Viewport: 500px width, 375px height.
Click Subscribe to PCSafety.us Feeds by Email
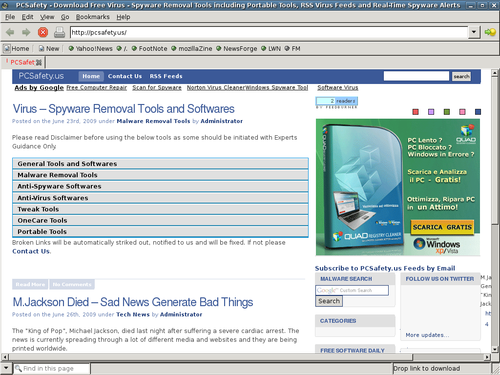[x=385, y=268]
